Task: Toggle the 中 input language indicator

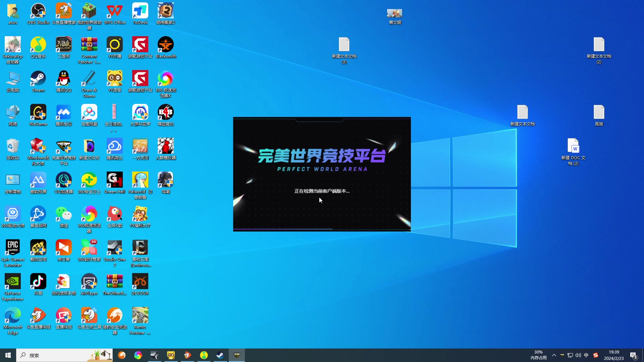Action: tap(586, 355)
